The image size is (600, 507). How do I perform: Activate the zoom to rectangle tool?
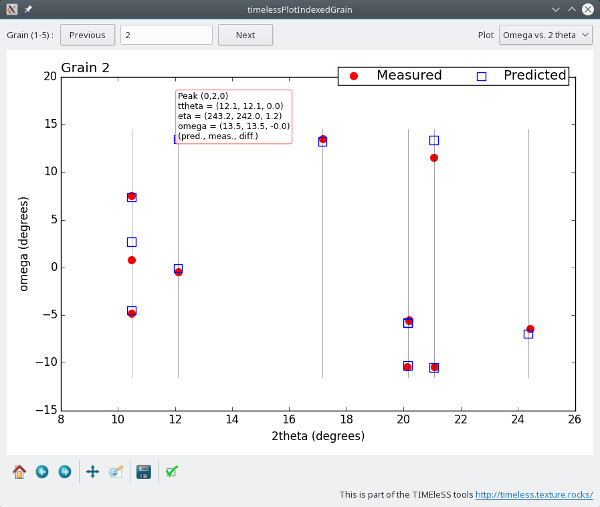click(116, 471)
